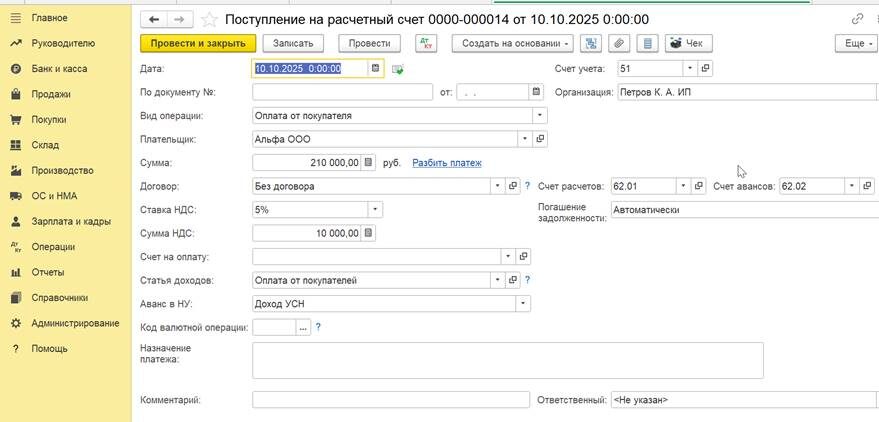Expand Договор dropdown list
Screen dimensions: 879x422
[x=498, y=187]
